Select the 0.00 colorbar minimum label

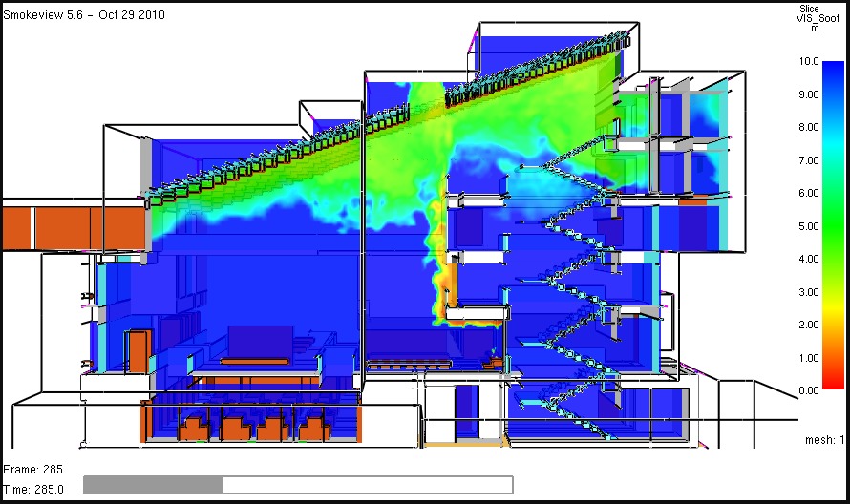point(809,390)
